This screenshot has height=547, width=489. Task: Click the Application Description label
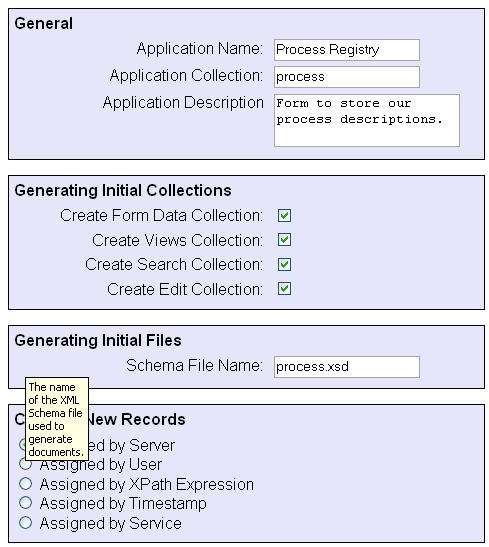183,103
